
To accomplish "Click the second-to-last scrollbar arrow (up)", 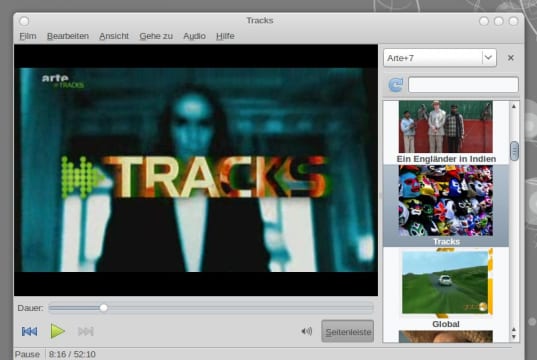I will (x=514, y=330).
